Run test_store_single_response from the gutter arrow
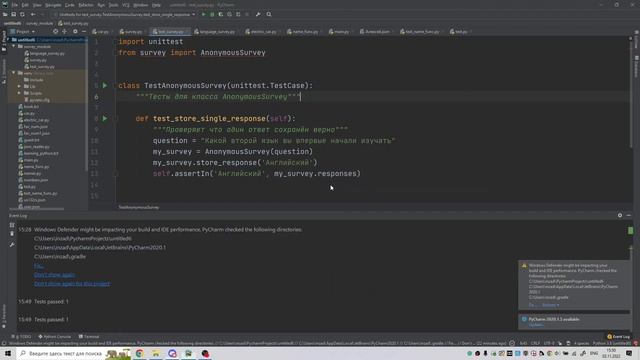Image resolution: width=640 pixels, height=360 pixels. (x=105, y=118)
